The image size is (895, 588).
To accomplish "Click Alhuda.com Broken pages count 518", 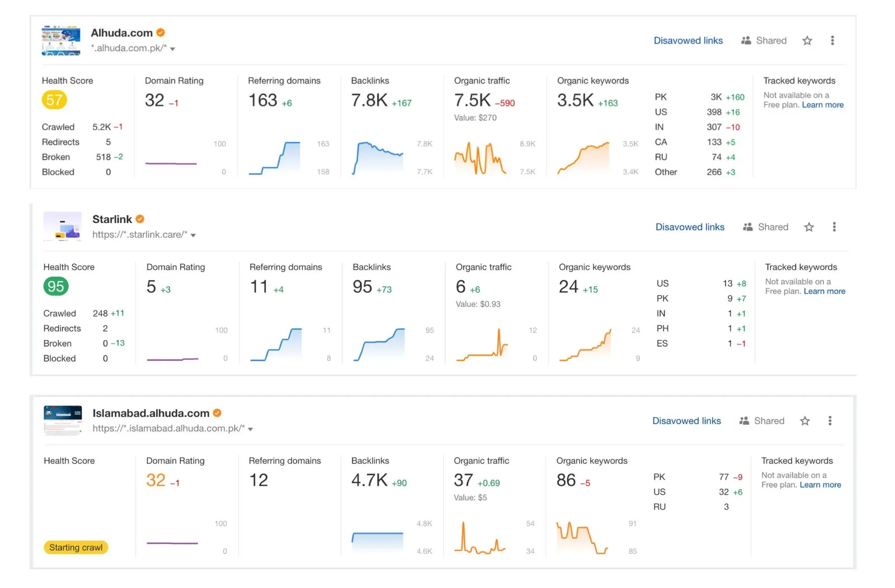I will (x=103, y=157).
